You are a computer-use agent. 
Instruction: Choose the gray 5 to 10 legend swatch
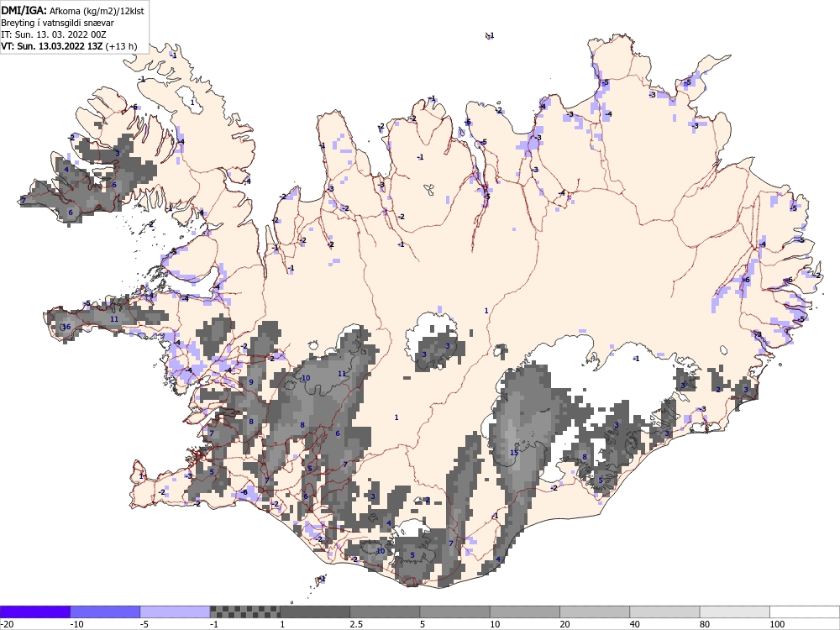(x=454, y=612)
